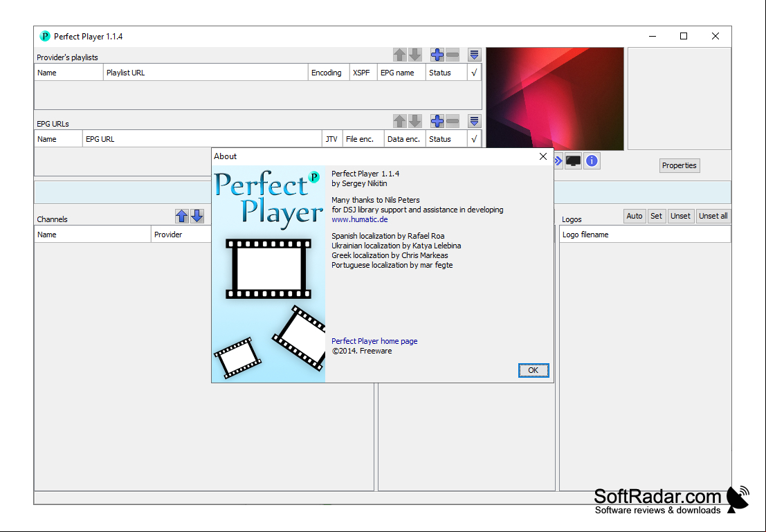This screenshot has width=766, height=532.
Task: Click the black monitor screen icon
Action: [x=573, y=160]
